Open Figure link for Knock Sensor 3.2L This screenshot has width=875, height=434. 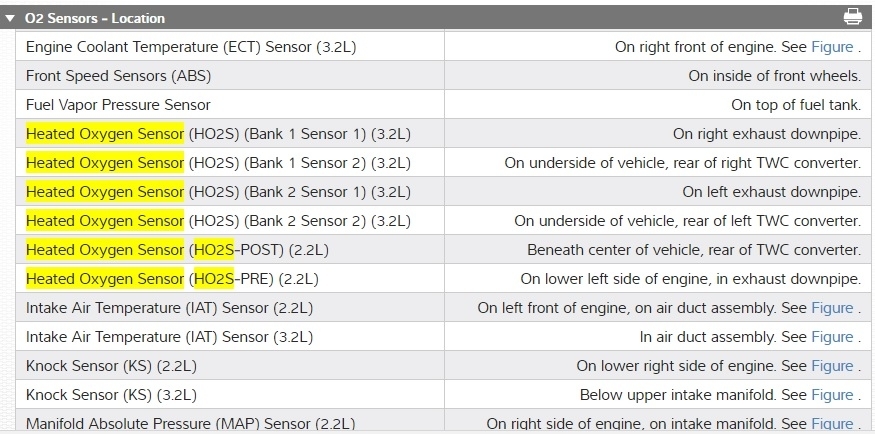pyautogui.click(x=832, y=395)
